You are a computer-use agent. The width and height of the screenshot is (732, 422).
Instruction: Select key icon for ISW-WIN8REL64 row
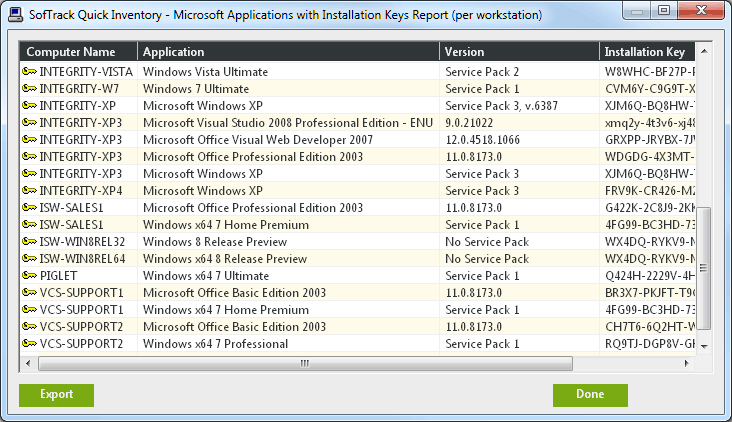tap(29, 259)
